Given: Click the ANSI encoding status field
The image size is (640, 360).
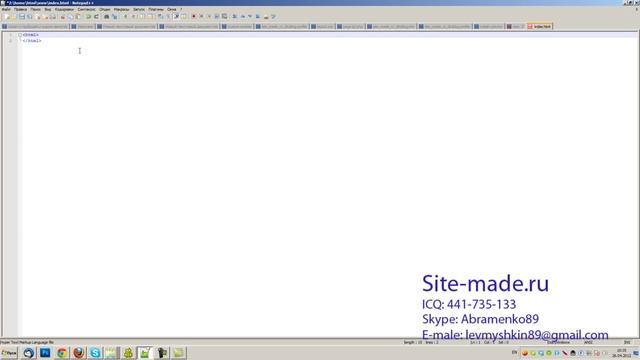Looking at the screenshot, I should (x=588, y=342).
